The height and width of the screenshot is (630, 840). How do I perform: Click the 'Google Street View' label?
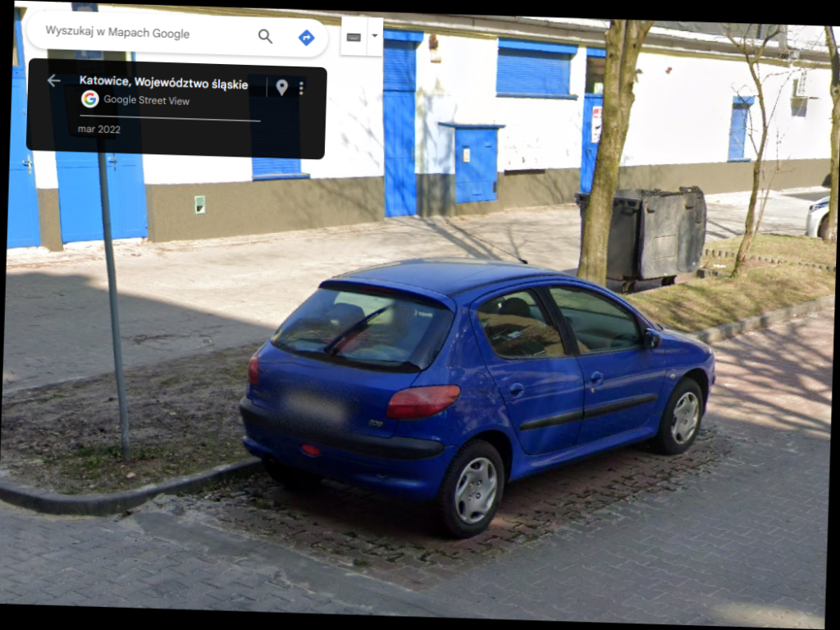(x=147, y=100)
